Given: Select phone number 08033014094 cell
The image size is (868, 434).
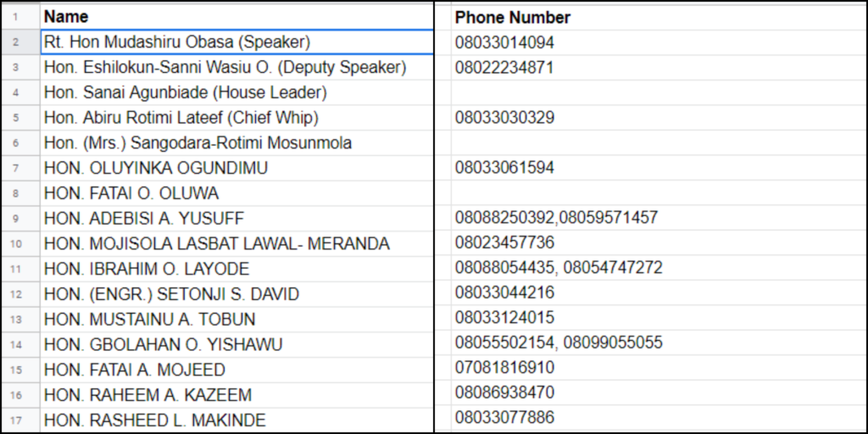Looking at the screenshot, I should pyautogui.click(x=504, y=42).
